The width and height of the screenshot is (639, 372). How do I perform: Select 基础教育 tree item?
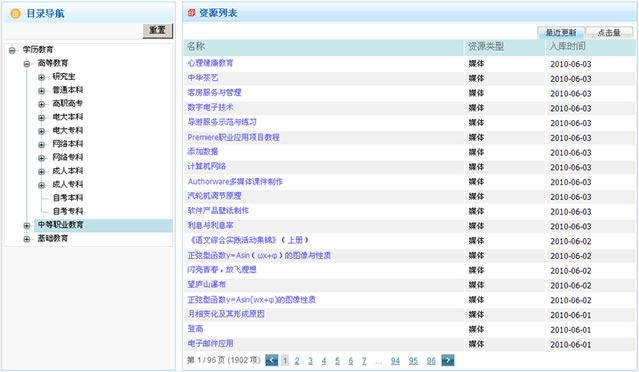53,238
